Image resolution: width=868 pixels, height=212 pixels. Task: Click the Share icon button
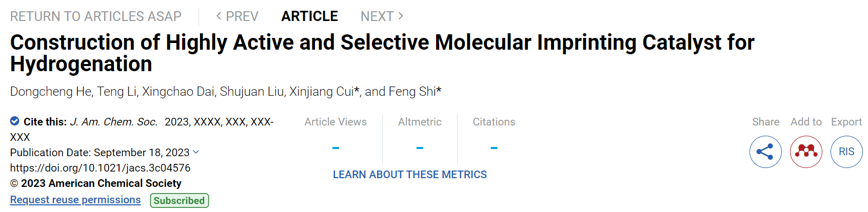click(x=765, y=152)
